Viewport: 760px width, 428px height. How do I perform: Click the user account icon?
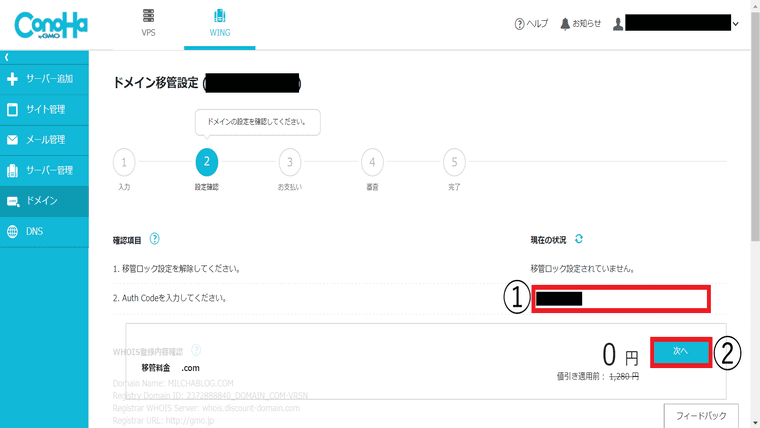(618, 23)
